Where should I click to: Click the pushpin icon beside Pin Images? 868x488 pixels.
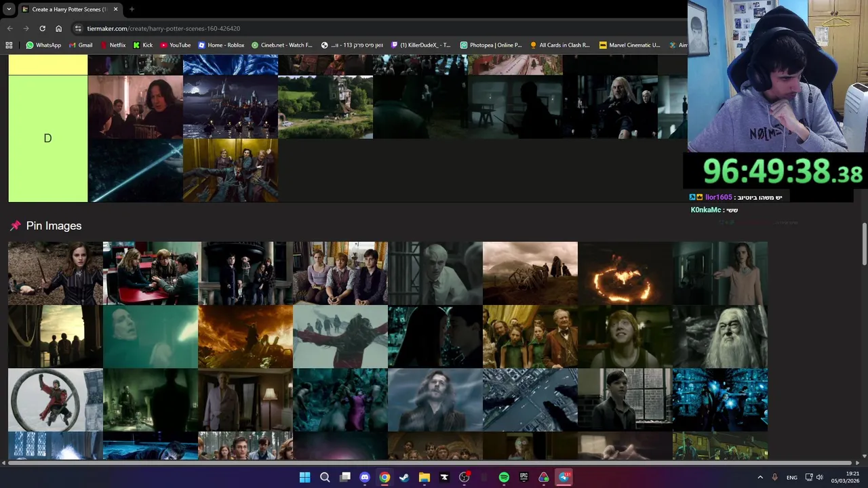15,226
